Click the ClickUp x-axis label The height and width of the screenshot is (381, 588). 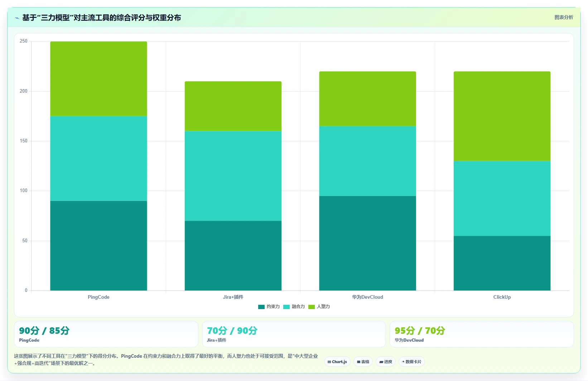click(502, 297)
